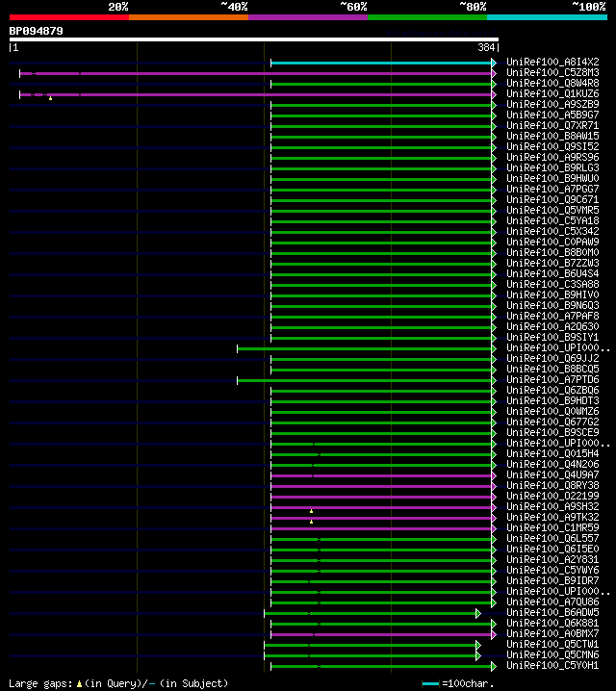This screenshot has height=691, width=616.
Task: Click the green alignment bar of UniRef100_A7PTD6
Action: pos(365,380)
